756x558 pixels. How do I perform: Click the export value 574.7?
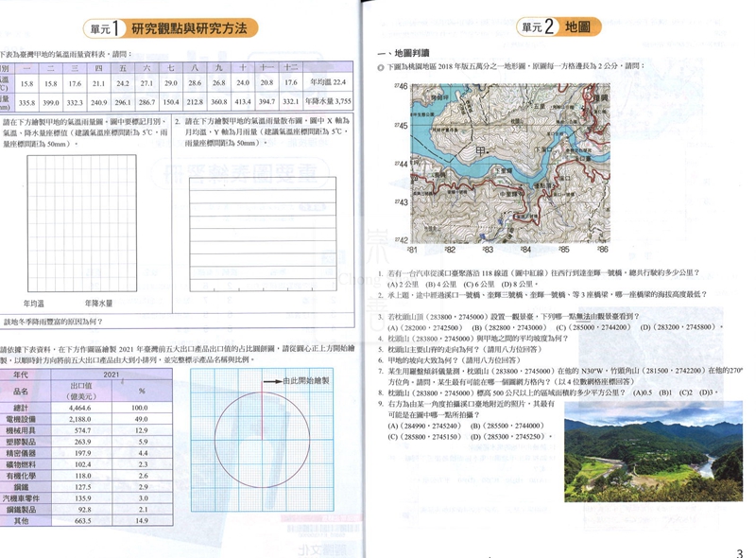tap(82, 430)
